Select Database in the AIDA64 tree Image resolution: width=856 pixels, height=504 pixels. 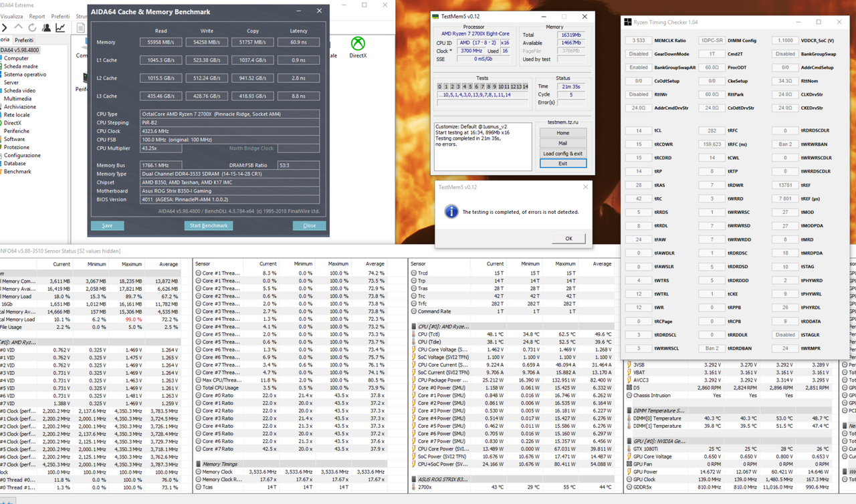[15, 163]
